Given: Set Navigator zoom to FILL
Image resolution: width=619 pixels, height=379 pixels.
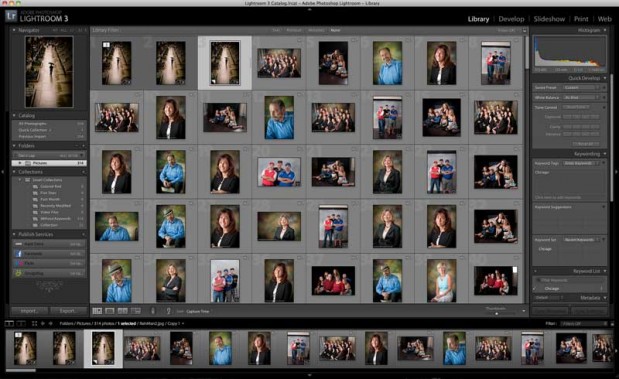Looking at the screenshot, I should 63,30.
